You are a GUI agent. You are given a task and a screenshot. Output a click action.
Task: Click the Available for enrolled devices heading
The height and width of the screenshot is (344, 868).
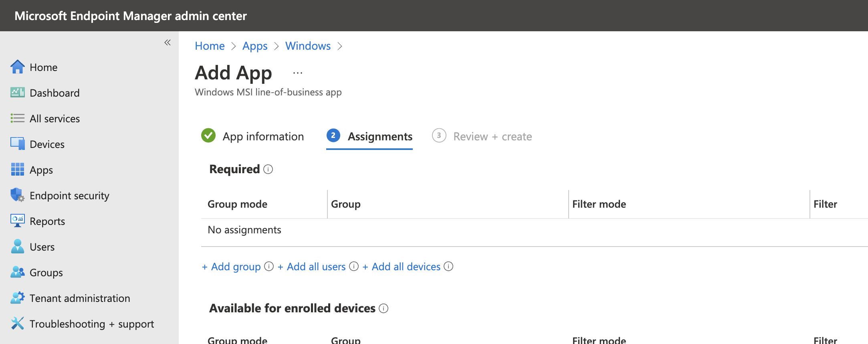click(292, 308)
